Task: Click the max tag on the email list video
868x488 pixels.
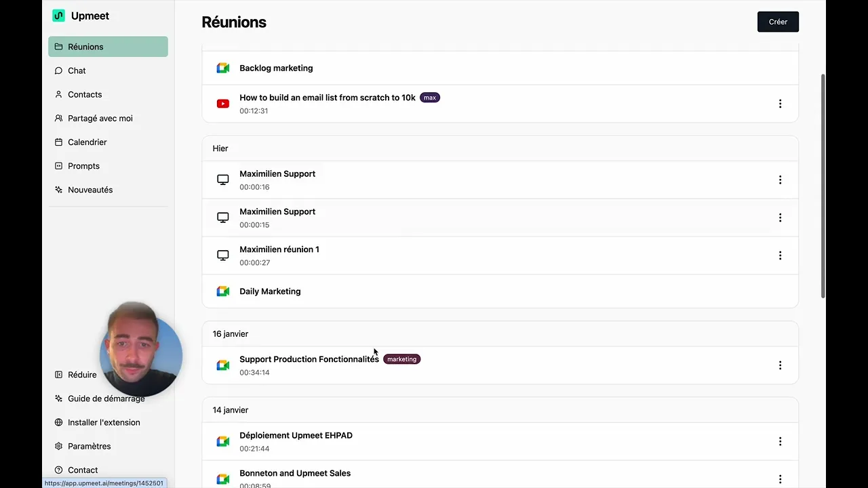Action: 430,98
